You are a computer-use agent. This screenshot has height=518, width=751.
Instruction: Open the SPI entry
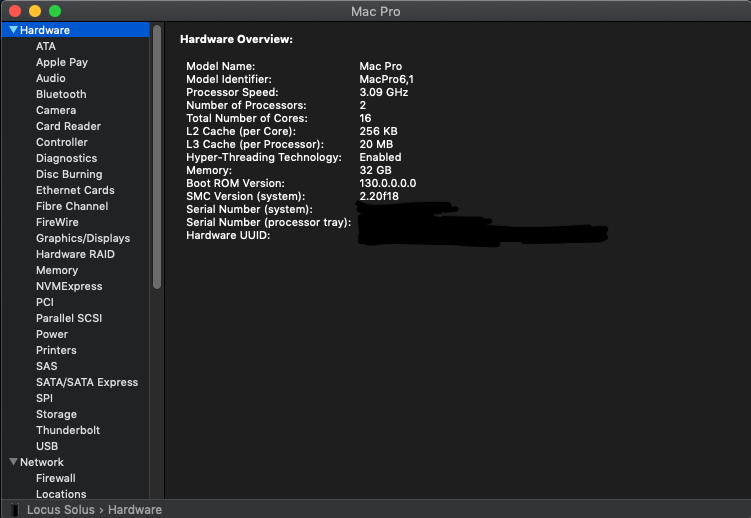pos(45,398)
